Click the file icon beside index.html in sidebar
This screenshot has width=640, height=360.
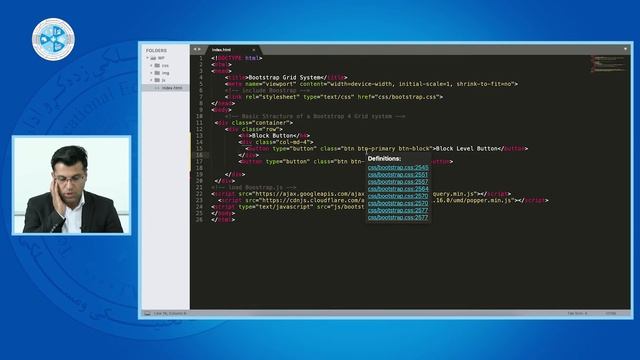click(157, 88)
